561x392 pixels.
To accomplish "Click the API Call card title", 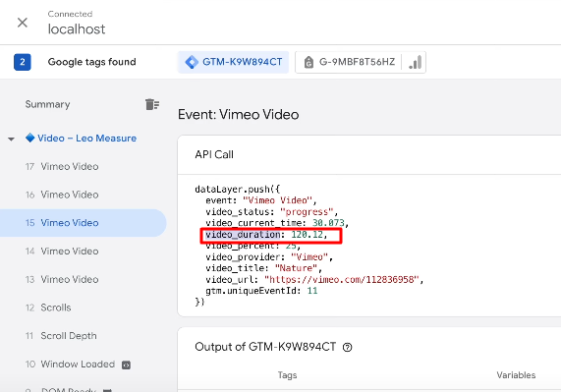I will click(214, 154).
